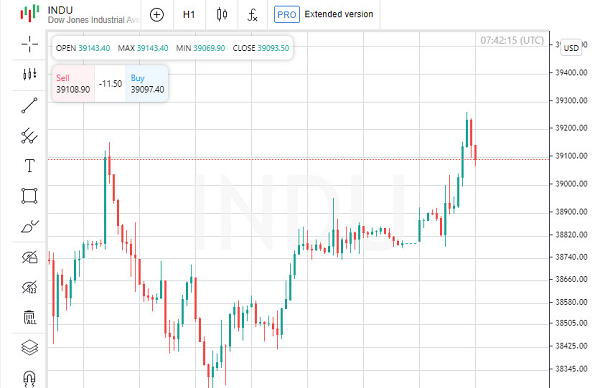The image size is (600, 388).
Task: Open the INDU symbol selector
Action: pos(80,15)
